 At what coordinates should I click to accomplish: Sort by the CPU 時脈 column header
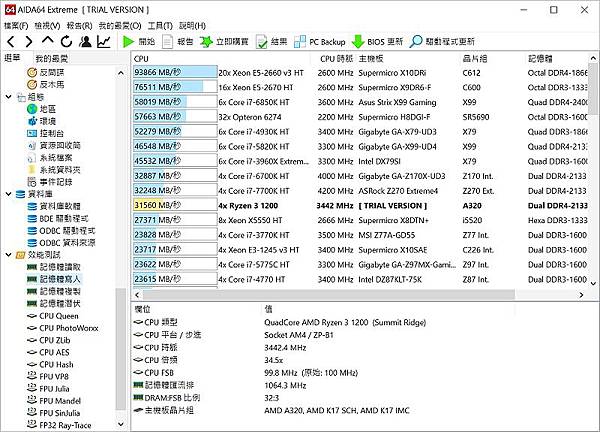pos(336,59)
